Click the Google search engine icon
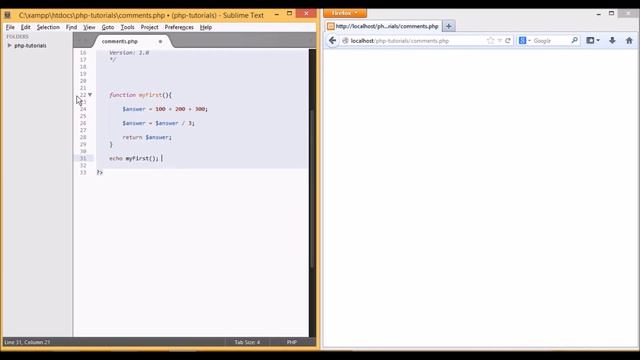The image size is (640, 360). [522, 40]
